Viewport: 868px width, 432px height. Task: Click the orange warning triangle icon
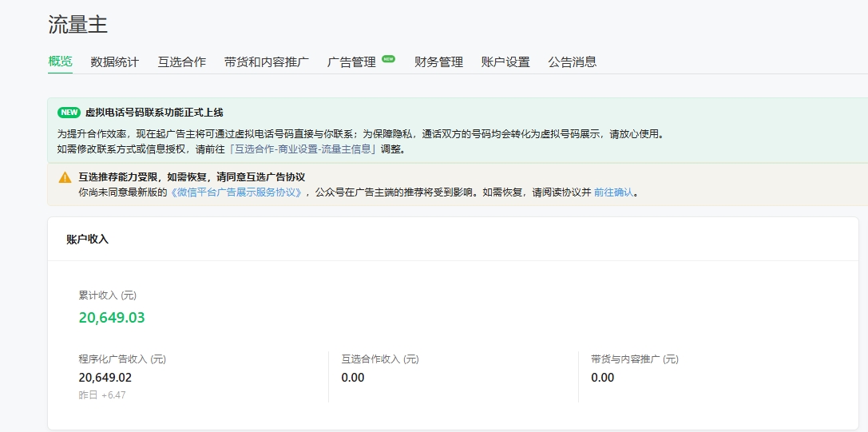65,177
